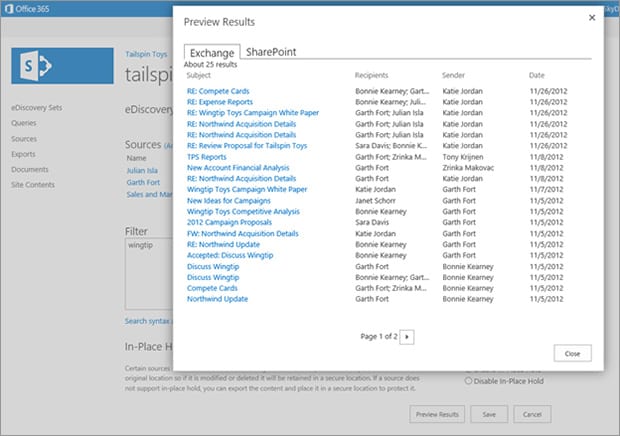This screenshot has height=436, width=620.
Task: Click the Recipients column header
Action: point(372,75)
